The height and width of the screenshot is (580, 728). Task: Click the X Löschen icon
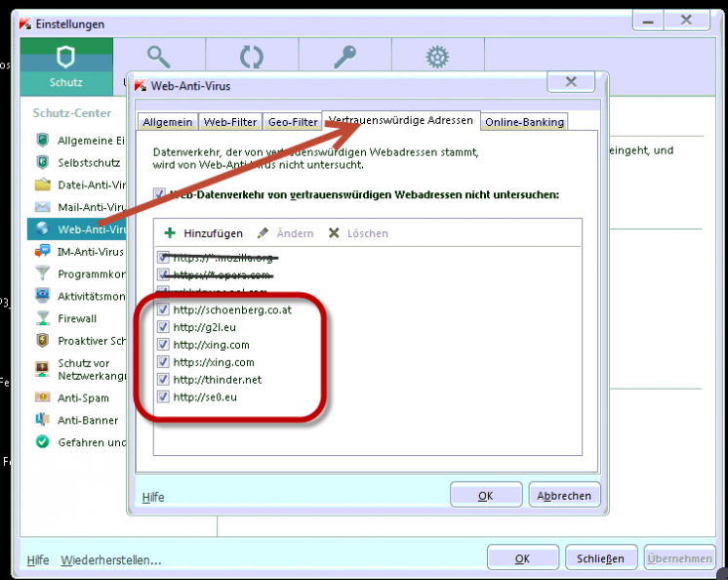click(334, 232)
